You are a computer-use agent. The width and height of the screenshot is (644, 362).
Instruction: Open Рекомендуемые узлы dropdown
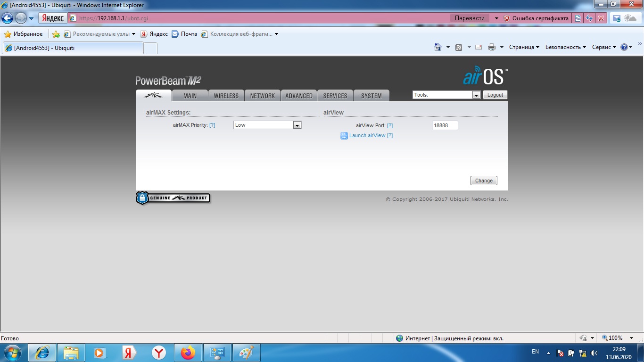point(99,34)
